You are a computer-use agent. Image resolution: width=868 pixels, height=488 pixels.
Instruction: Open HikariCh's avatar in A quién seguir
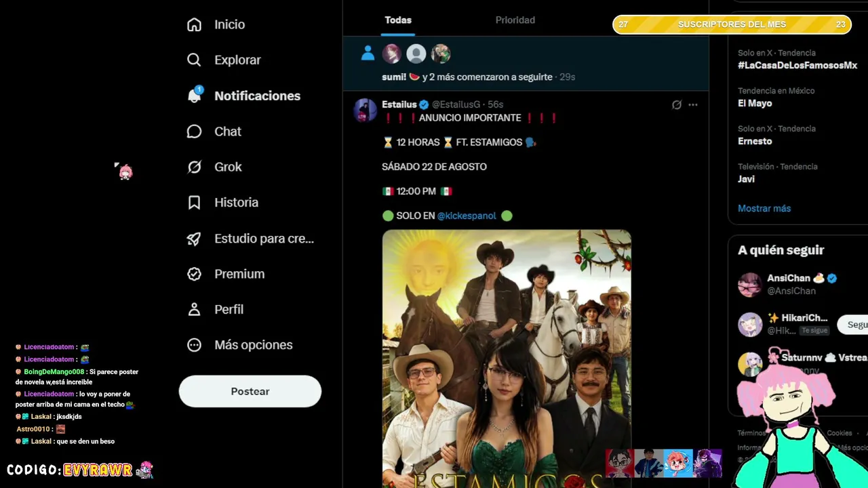coord(750,324)
